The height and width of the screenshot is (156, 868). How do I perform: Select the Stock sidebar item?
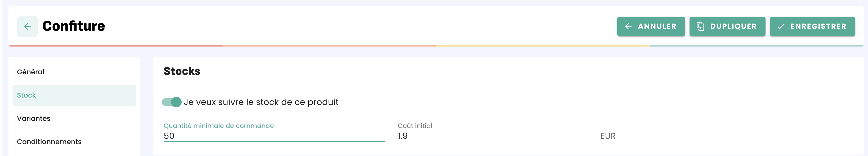tap(27, 95)
